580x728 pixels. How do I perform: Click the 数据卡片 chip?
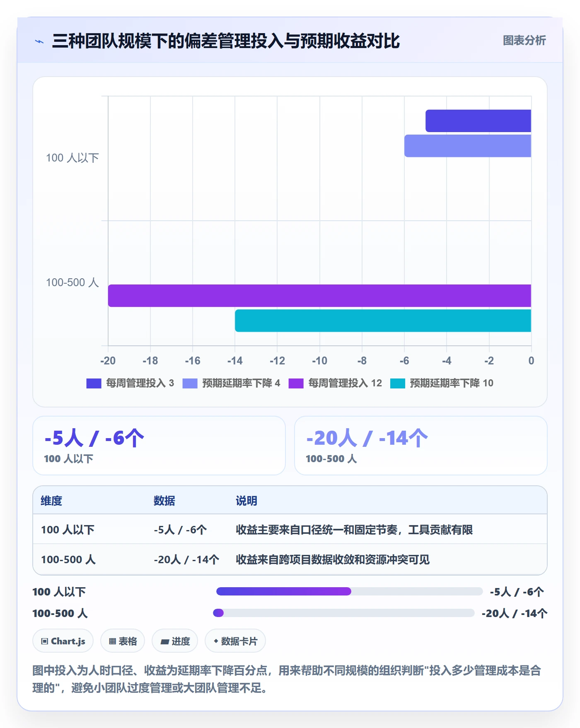pos(235,641)
